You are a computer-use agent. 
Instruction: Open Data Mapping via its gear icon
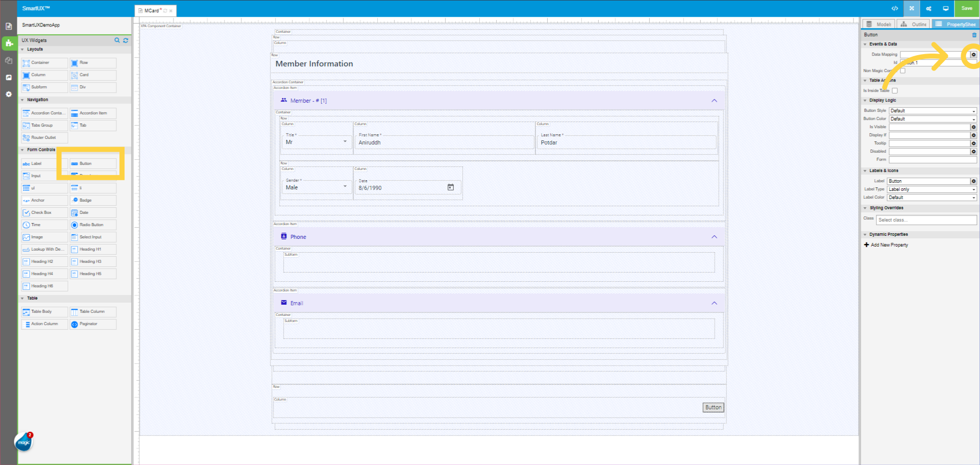click(x=973, y=54)
